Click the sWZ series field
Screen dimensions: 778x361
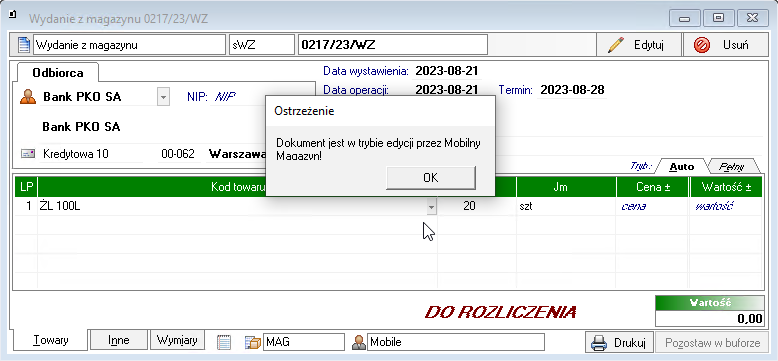[261, 45]
